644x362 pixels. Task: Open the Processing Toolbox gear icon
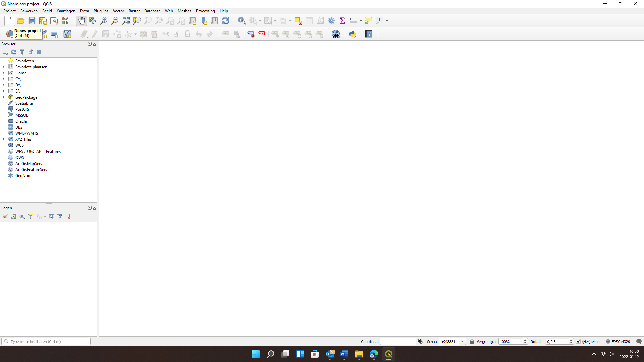[331, 21]
